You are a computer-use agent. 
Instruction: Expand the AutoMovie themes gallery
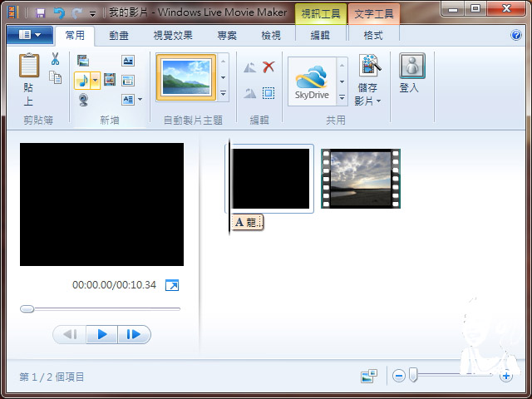(x=223, y=93)
